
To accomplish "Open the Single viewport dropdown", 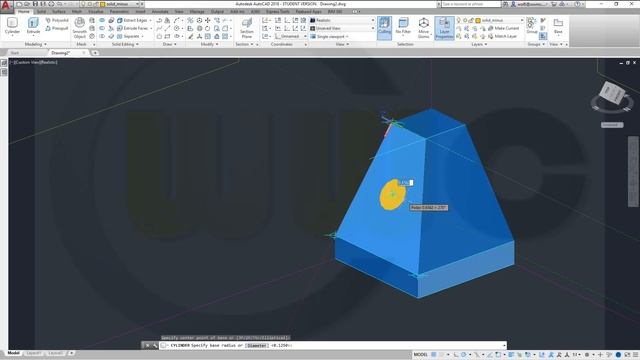I will [330, 36].
